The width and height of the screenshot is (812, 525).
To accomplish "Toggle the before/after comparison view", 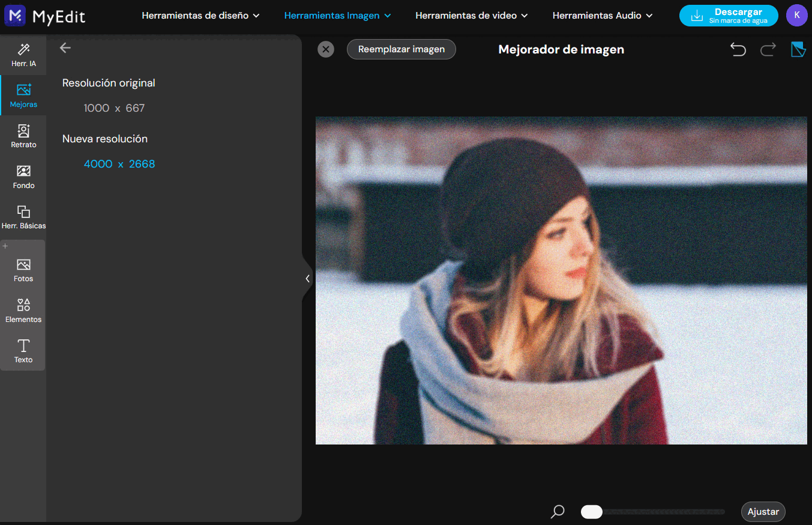I will click(798, 49).
